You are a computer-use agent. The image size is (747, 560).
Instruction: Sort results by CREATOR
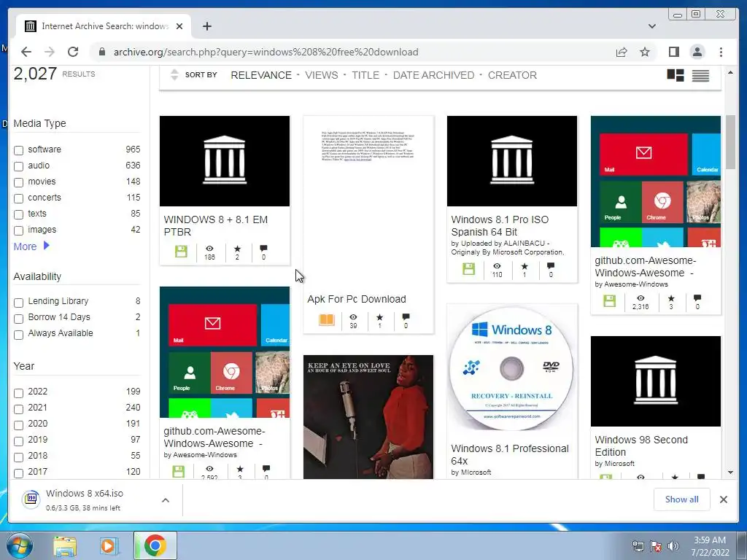coord(512,75)
